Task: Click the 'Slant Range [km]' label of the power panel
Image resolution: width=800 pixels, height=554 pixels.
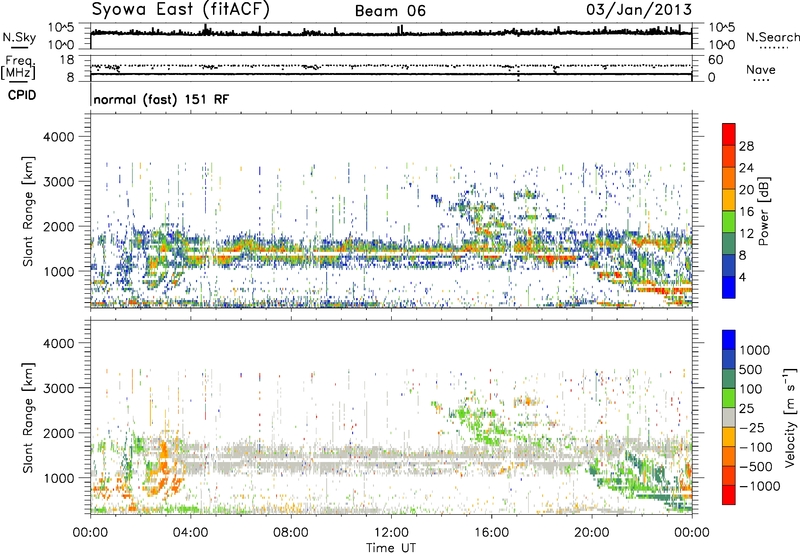Action: (28, 211)
